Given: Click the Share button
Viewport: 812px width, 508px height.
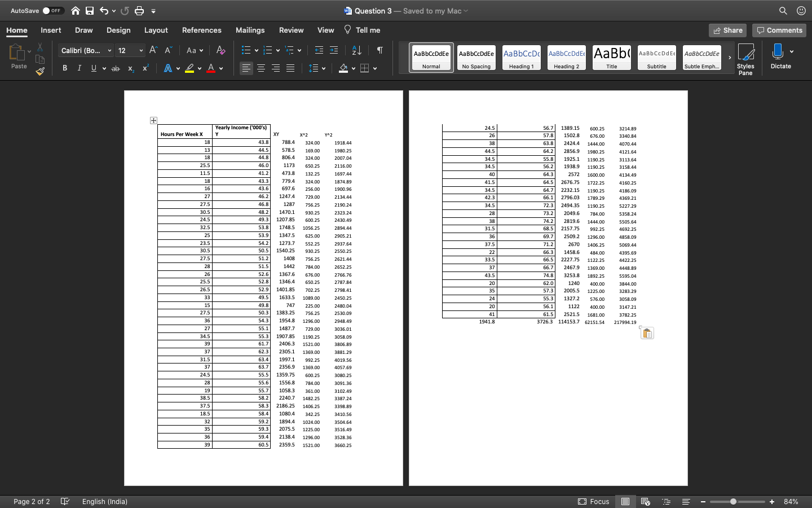Looking at the screenshot, I should [x=727, y=30].
